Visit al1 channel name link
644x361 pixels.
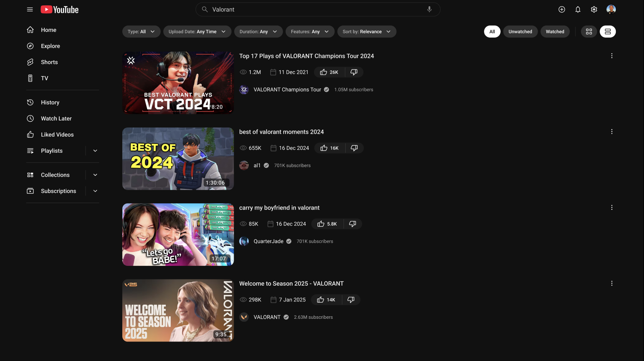(x=257, y=165)
